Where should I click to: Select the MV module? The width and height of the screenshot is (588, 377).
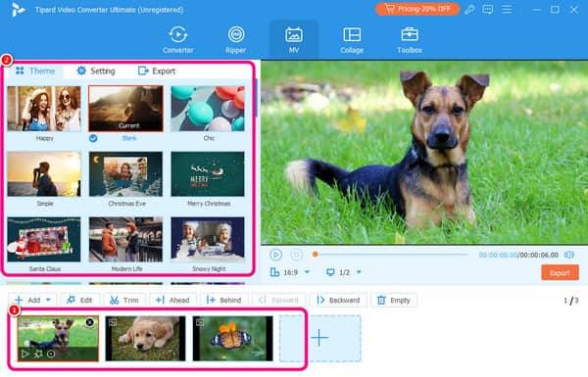(294, 40)
